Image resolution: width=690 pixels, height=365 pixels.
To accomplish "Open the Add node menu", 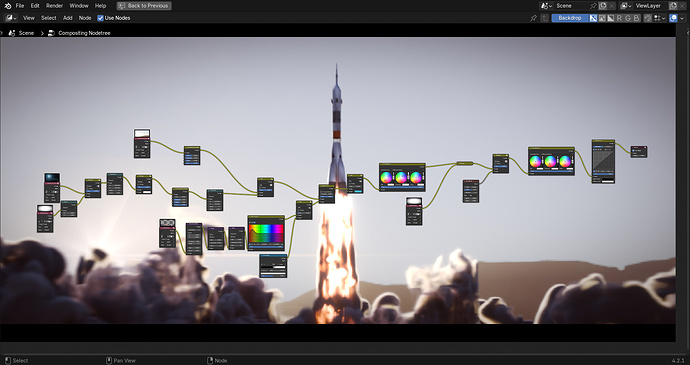I will point(67,18).
